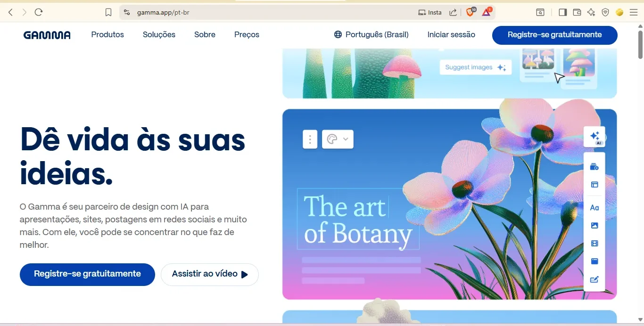Screen dimensions: 644x326
Task: Click the Insta install app button
Action: (x=430, y=13)
